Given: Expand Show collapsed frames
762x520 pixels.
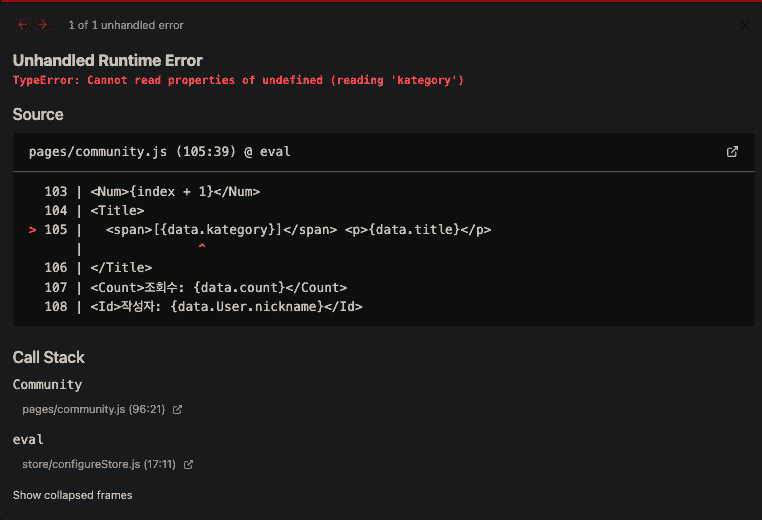Looking at the screenshot, I should point(72,495).
